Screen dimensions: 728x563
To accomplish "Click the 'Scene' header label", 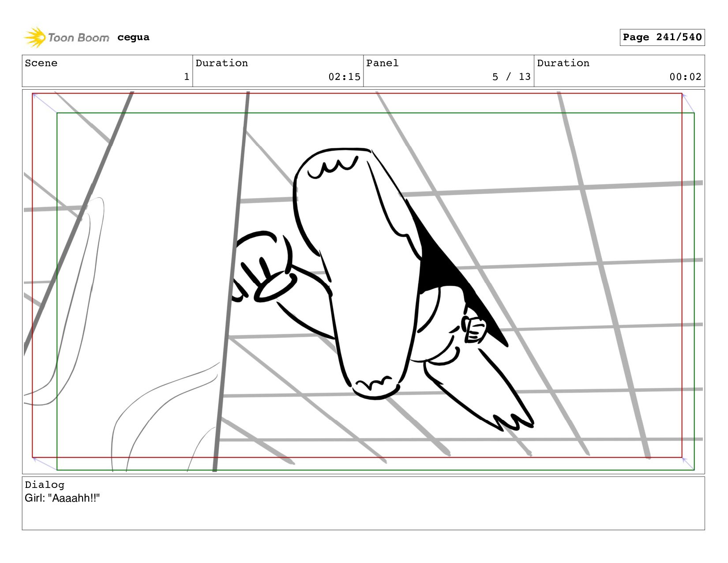I will [41, 63].
